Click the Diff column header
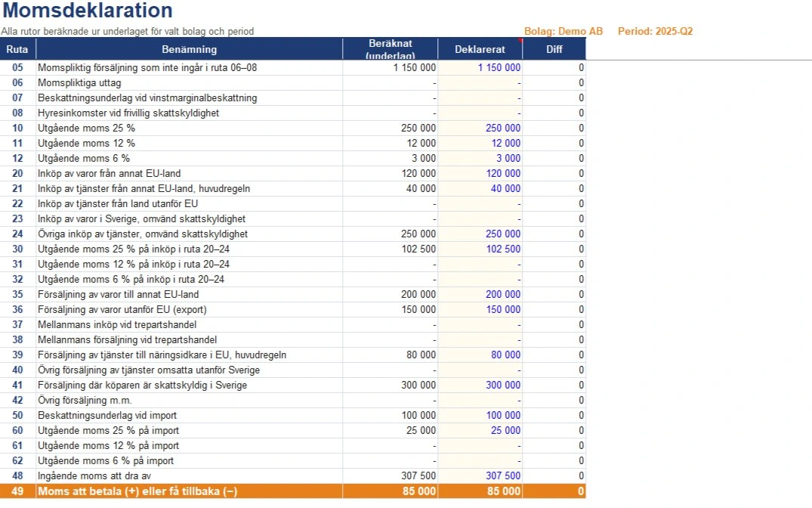The image size is (812, 508). pos(554,49)
